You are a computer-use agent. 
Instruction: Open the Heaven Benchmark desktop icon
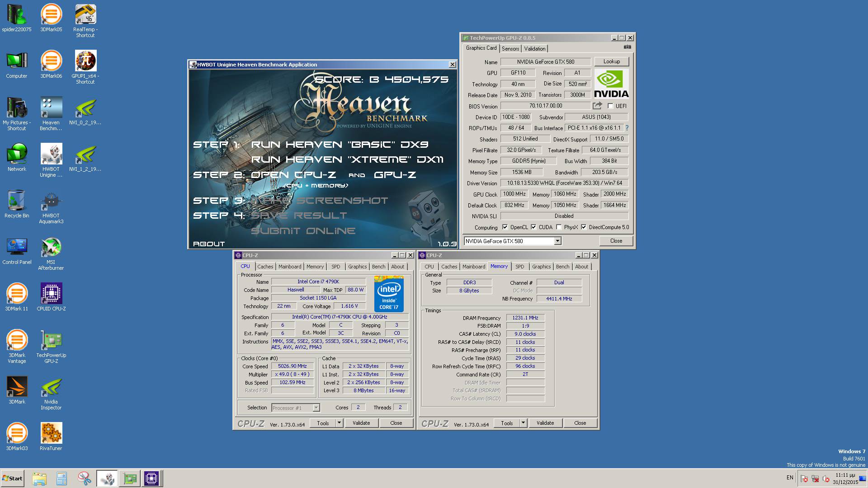[51, 114]
